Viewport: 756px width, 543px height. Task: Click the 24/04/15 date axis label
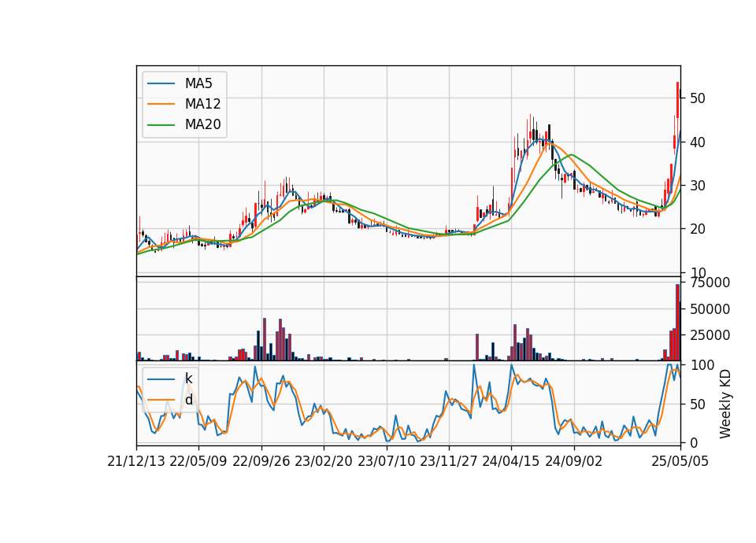(x=511, y=461)
